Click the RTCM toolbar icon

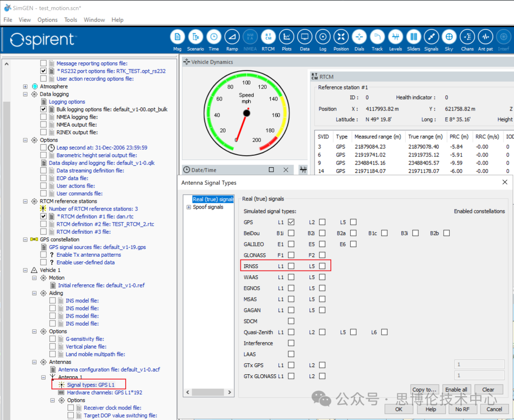(x=268, y=37)
